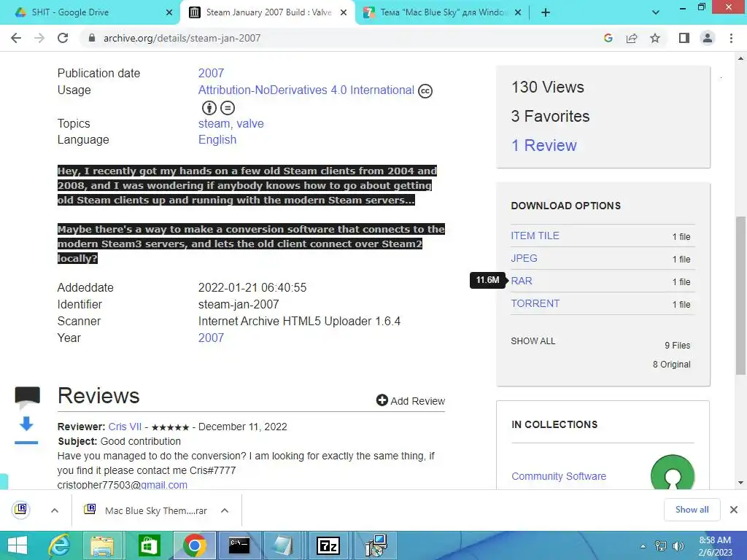The height and width of the screenshot is (560, 747).
Task: Download the JPEG file
Action: [x=524, y=259]
